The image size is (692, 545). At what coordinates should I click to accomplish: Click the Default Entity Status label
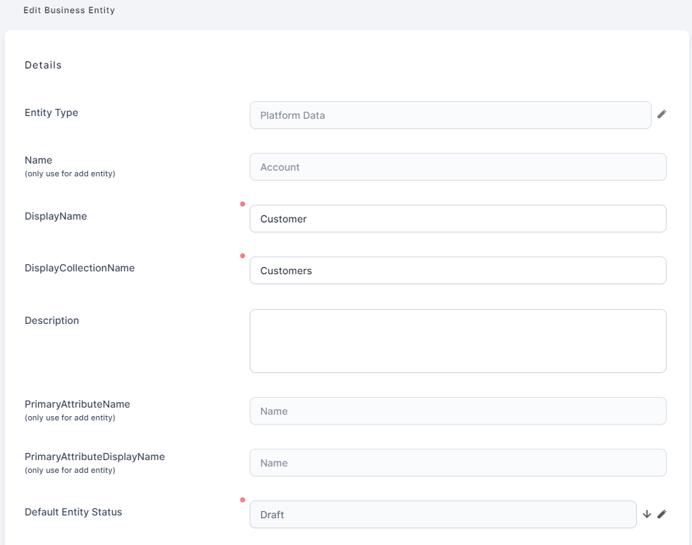pyautogui.click(x=73, y=512)
